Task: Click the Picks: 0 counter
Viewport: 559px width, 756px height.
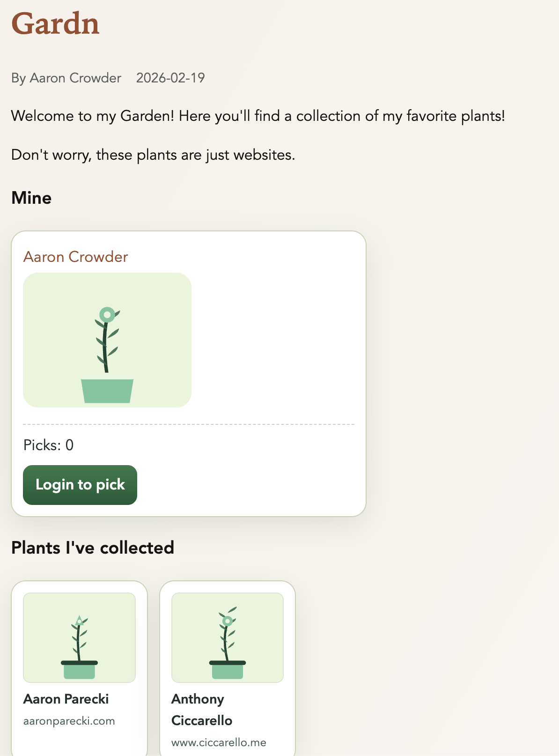Action: 48,445
